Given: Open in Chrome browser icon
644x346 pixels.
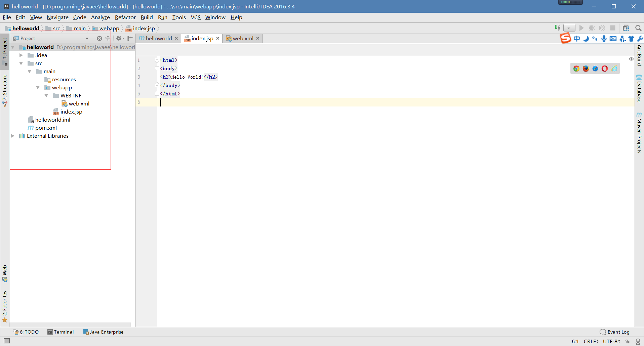Looking at the screenshot, I should [x=576, y=69].
